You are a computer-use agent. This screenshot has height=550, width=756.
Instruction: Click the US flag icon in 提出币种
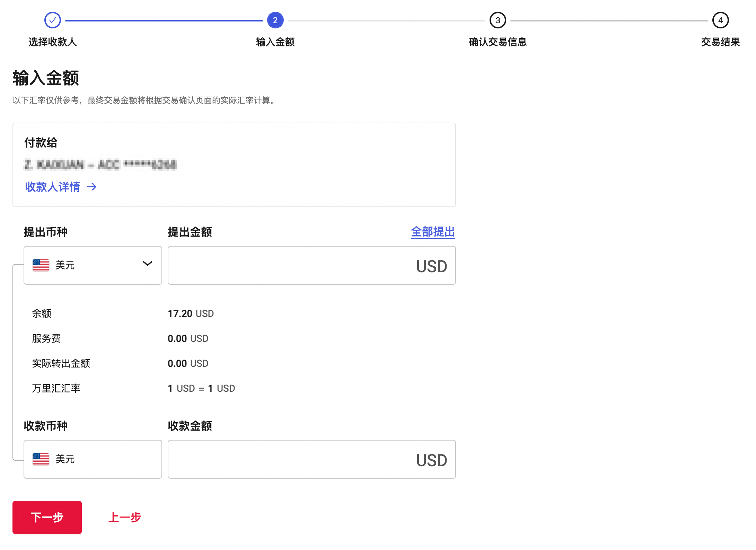pyautogui.click(x=41, y=265)
